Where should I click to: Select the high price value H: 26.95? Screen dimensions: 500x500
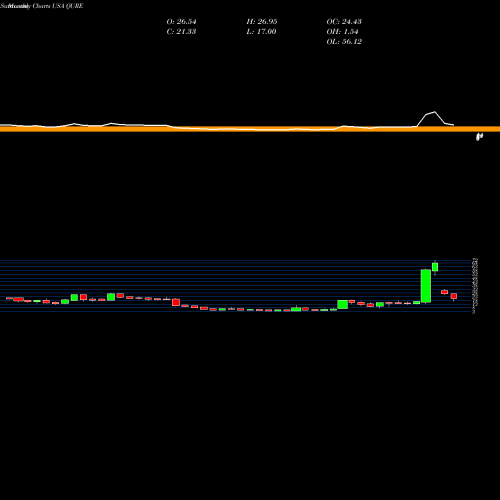point(262,22)
